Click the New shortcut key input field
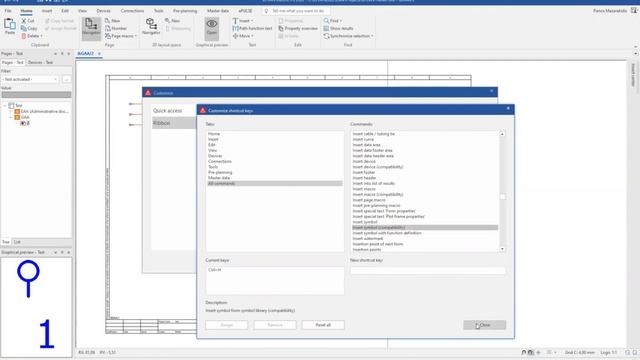640x360 pixels. click(x=428, y=270)
